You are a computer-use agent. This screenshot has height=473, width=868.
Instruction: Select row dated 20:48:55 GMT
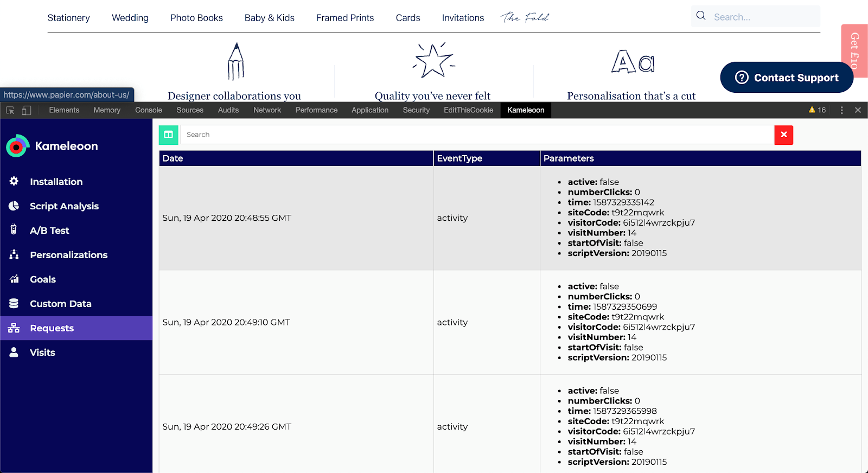[510, 218]
